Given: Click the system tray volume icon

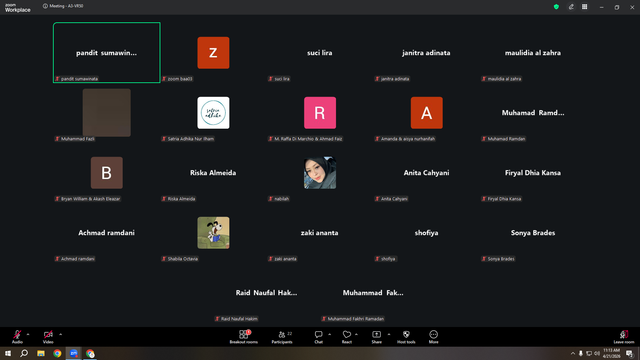Looking at the screenshot, I should [597, 353].
